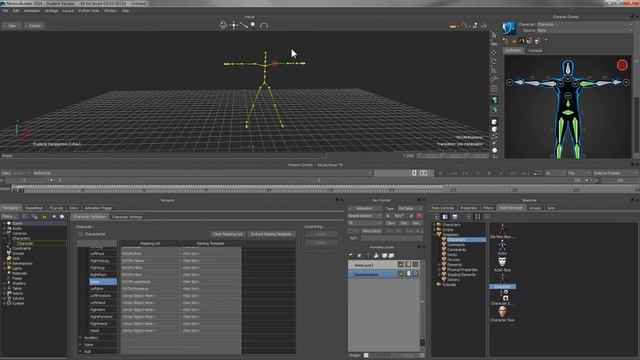Open the Snap on Frames dropdown
This screenshot has height=360, width=640.
[615, 173]
